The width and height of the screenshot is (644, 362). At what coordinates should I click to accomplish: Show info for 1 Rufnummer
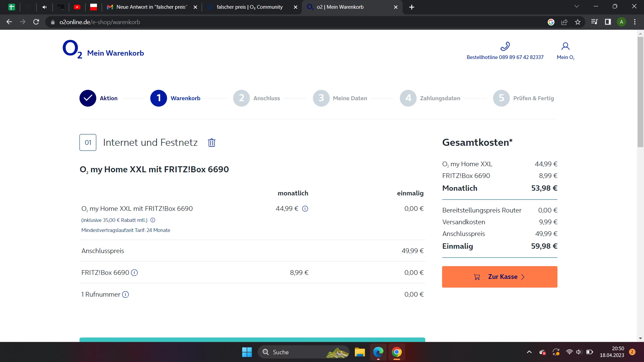point(125,295)
